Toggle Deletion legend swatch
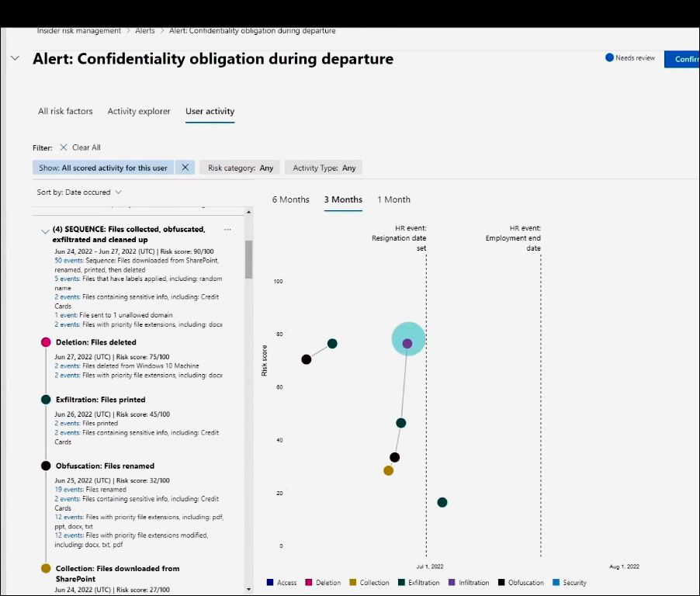The width and height of the screenshot is (700, 596). coord(309,582)
